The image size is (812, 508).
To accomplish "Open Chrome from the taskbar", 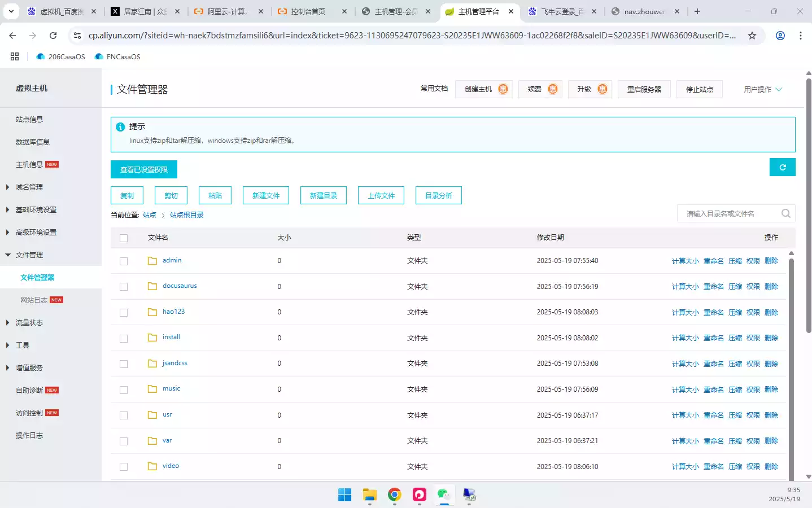I will tap(394, 495).
